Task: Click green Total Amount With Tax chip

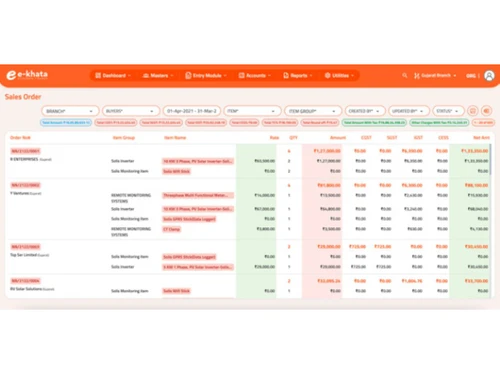Action: [x=374, y=123]
